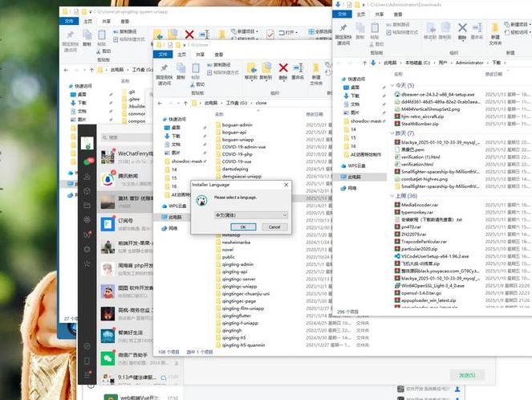532x400 pixels.
Task: Select WPS云盘 in clone window sidebar
Action: click(177, 206)
